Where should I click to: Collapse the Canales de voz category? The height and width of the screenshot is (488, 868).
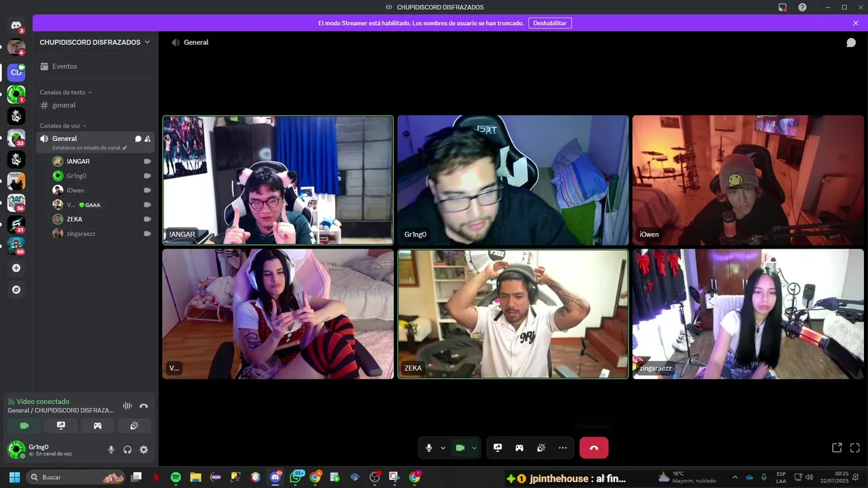(x=63, y=126)
